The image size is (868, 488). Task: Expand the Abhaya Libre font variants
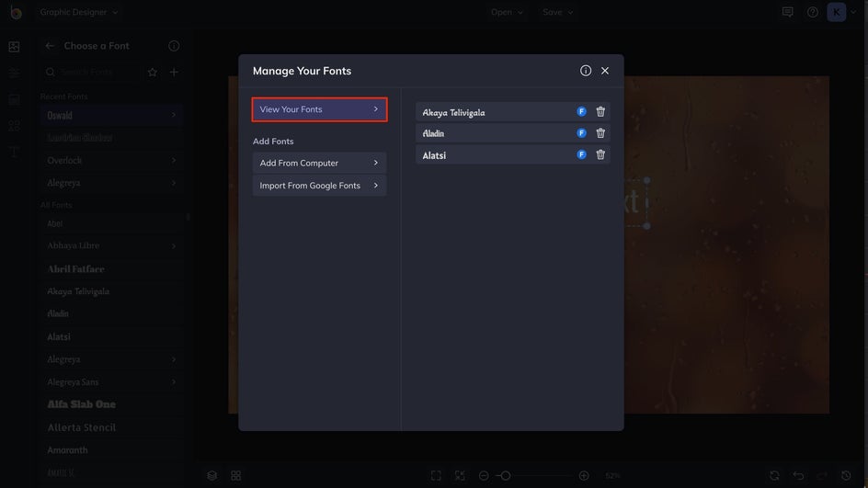(x=173, y=245)
